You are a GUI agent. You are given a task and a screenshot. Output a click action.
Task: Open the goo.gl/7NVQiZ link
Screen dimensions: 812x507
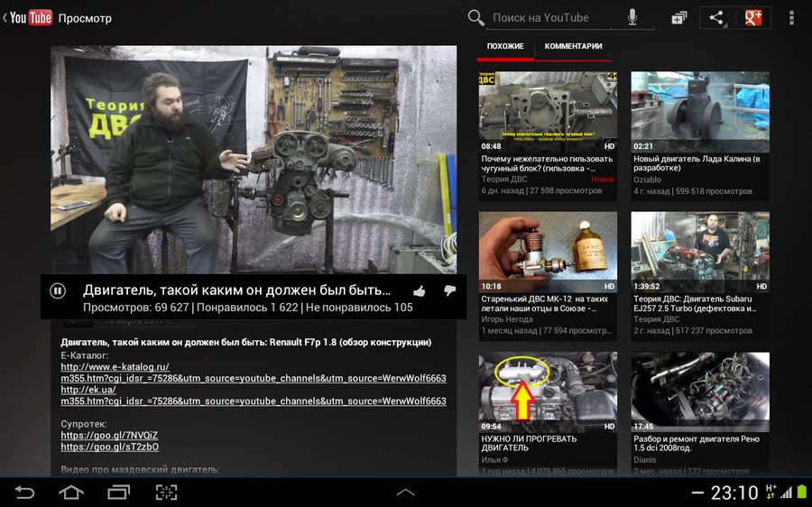click(109, 435)
